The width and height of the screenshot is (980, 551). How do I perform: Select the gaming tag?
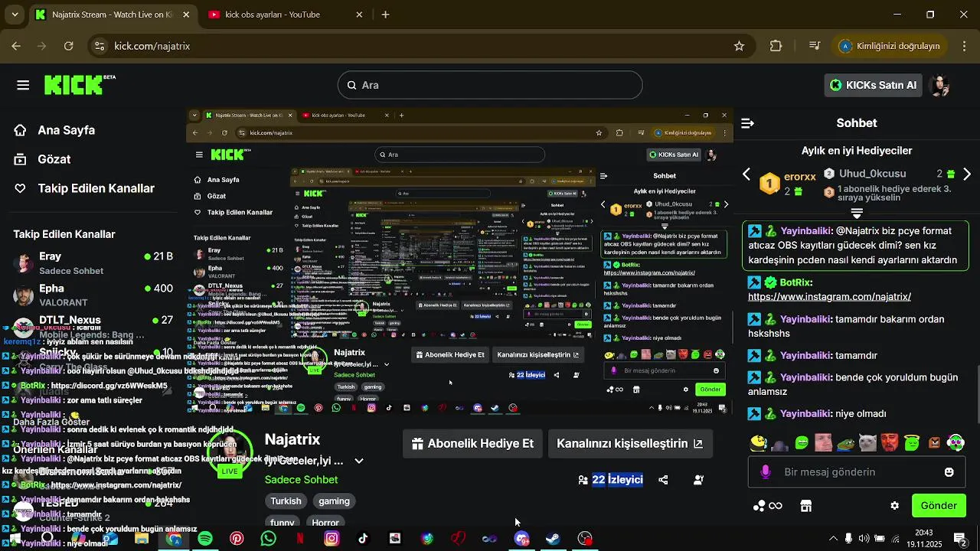[334, 501]
